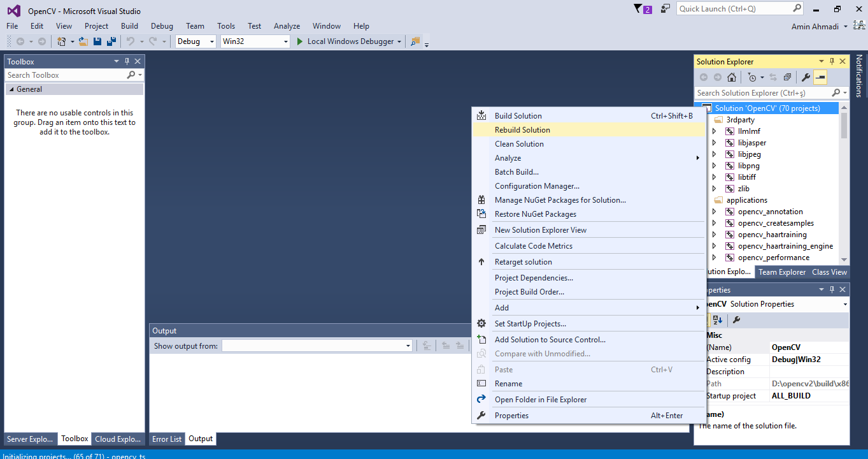868x459 pixels.
Task: Toggle the Toolbox panel auto-hide pin
Action: pos(127,61)
